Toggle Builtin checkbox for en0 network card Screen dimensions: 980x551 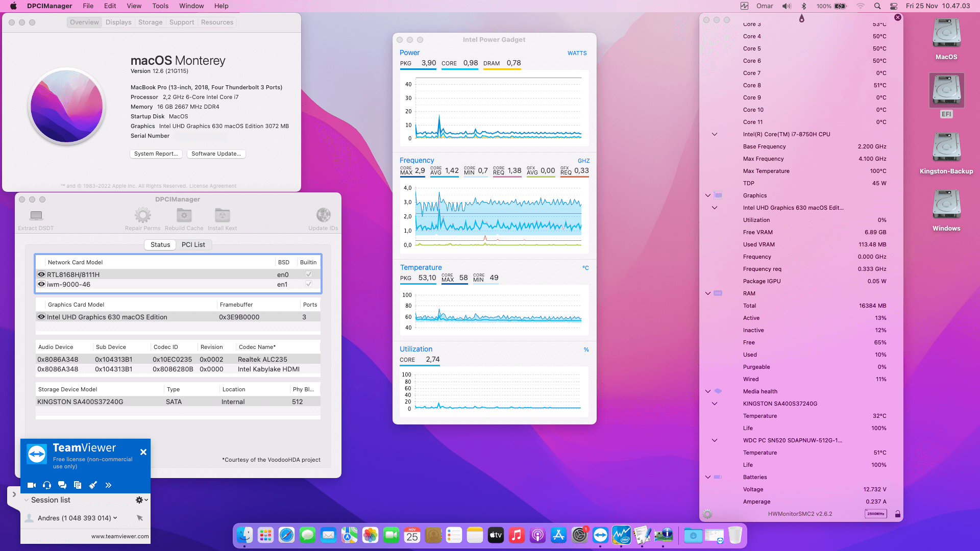pyautogui.click(x=308, y=274)
